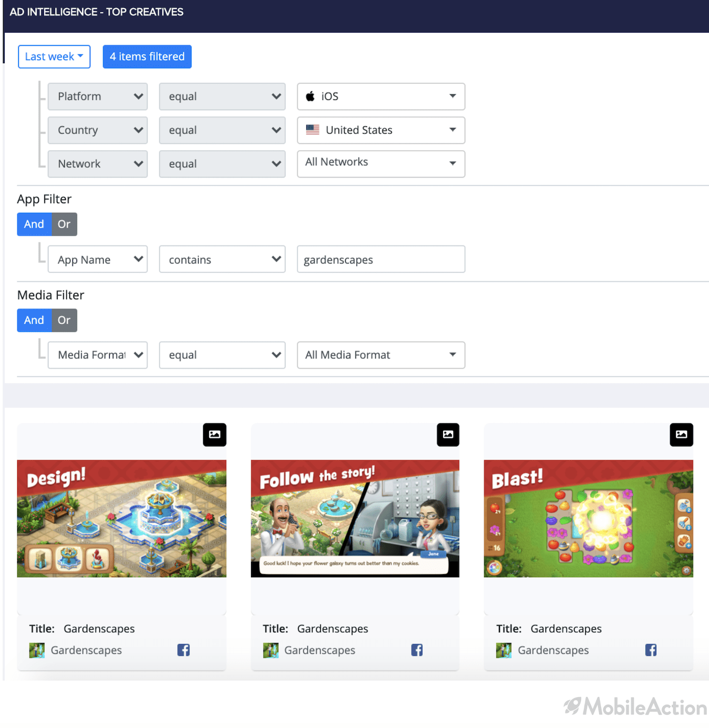Click the gardenscapes app name input field

pyautogui.click(x=381, y=259)
